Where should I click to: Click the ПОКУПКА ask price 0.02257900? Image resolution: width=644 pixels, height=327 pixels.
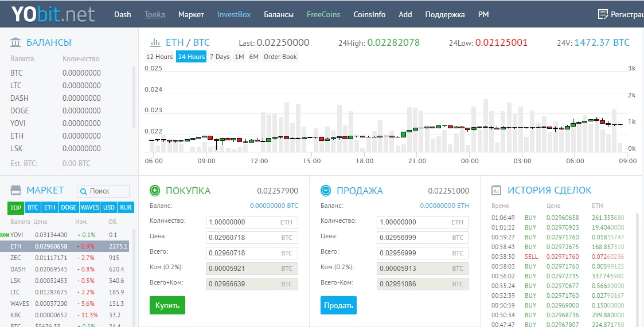click(x=278, y=191)
